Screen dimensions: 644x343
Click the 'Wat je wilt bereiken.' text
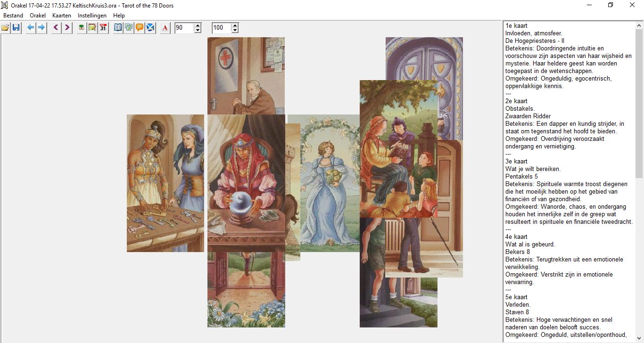pos(533,169)
